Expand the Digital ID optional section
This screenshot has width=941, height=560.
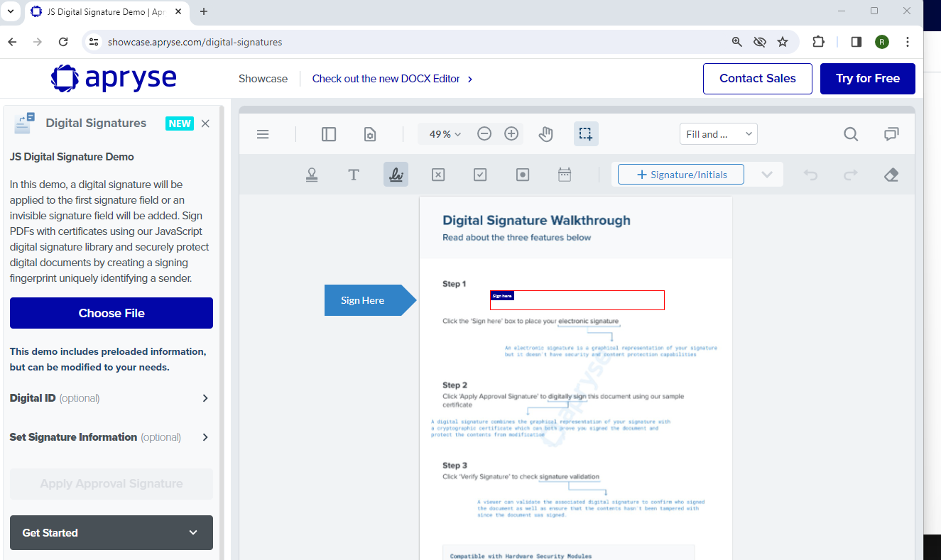(x=111, y=398)
